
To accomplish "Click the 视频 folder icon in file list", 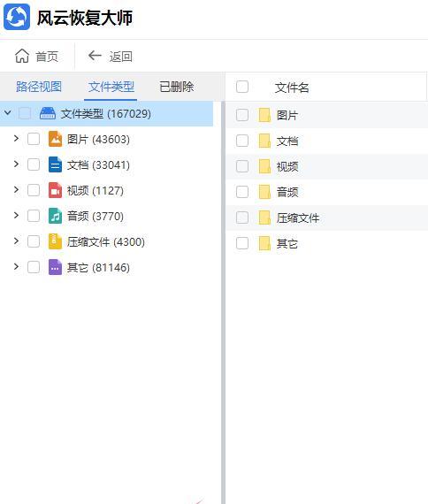I will tap(264, 166).
